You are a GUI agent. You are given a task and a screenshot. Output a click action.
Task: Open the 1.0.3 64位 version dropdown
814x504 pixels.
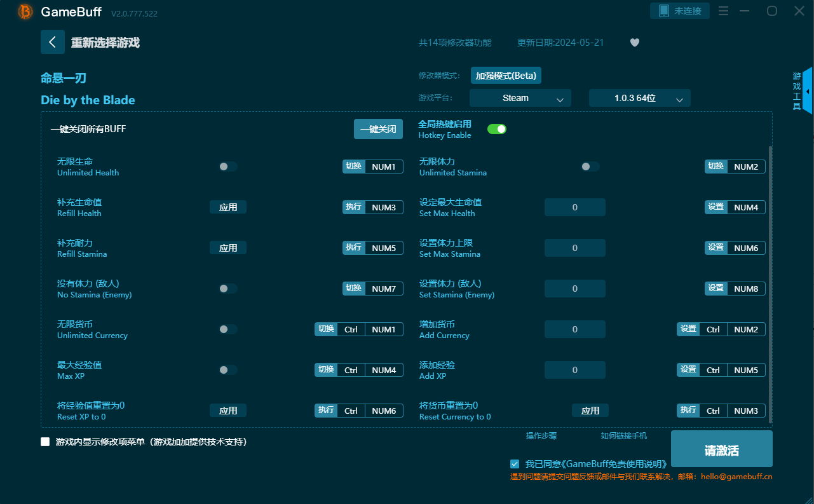(x=640, y=98)
